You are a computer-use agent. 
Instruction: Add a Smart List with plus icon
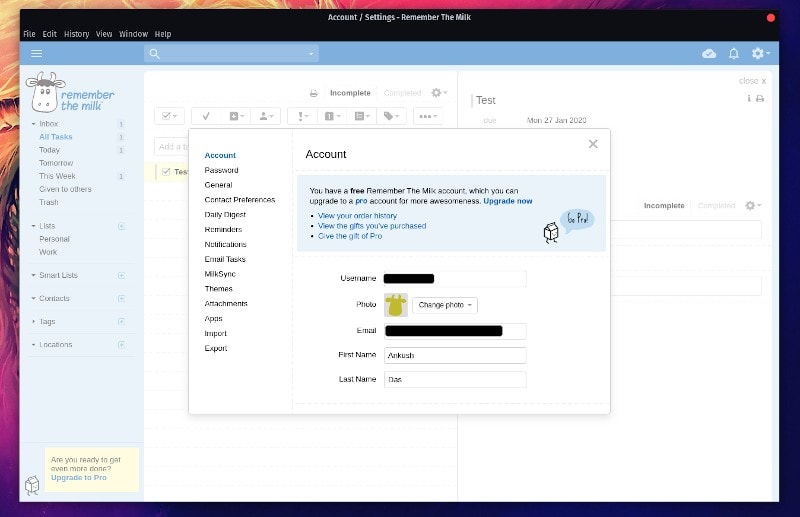[121, 275]
